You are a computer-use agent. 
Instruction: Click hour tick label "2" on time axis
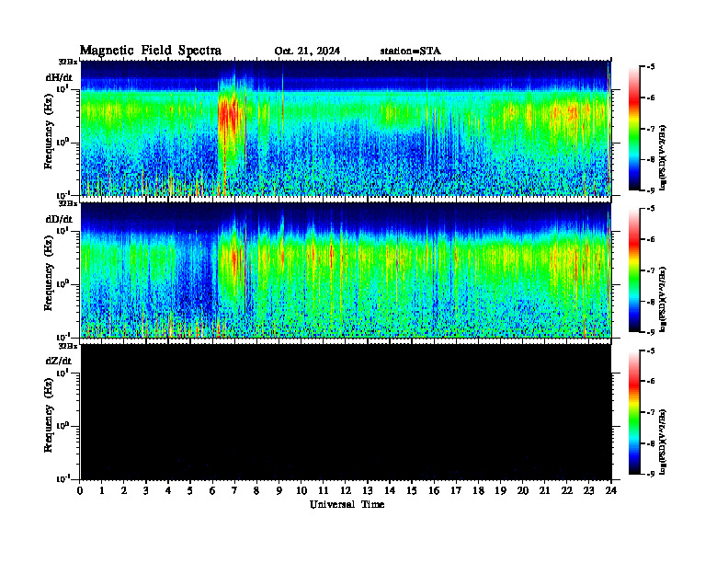click(x=124, y=490)
